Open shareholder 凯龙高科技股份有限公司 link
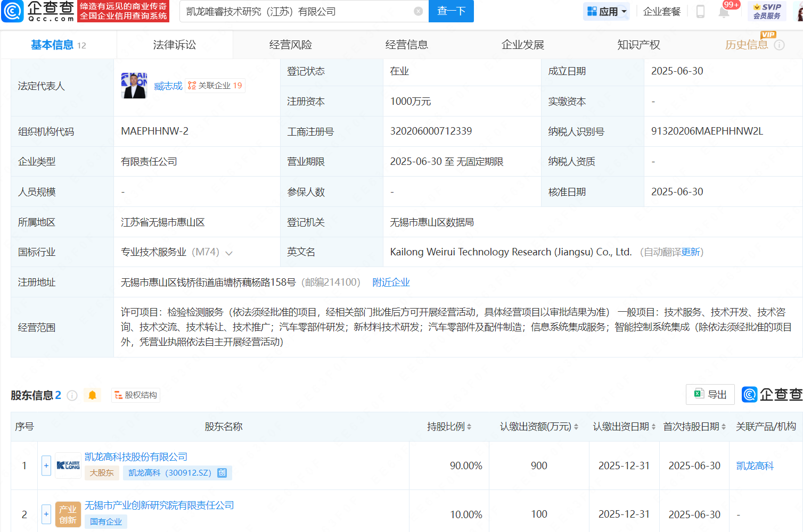The image size is (803, 532). (x=136, y=457)
